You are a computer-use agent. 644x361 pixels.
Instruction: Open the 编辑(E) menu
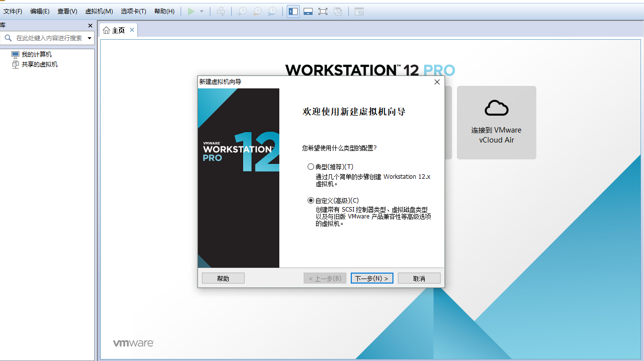(40, 11)
